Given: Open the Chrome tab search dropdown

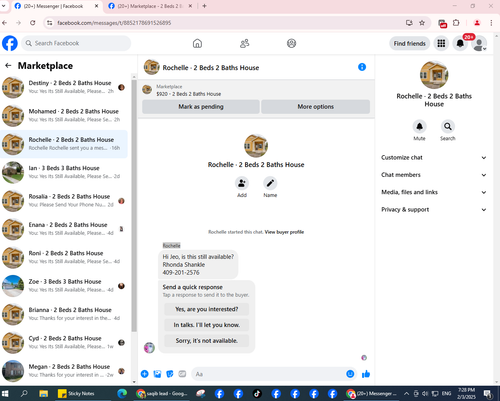Looking at the screenshot, I should click(4, 6).
